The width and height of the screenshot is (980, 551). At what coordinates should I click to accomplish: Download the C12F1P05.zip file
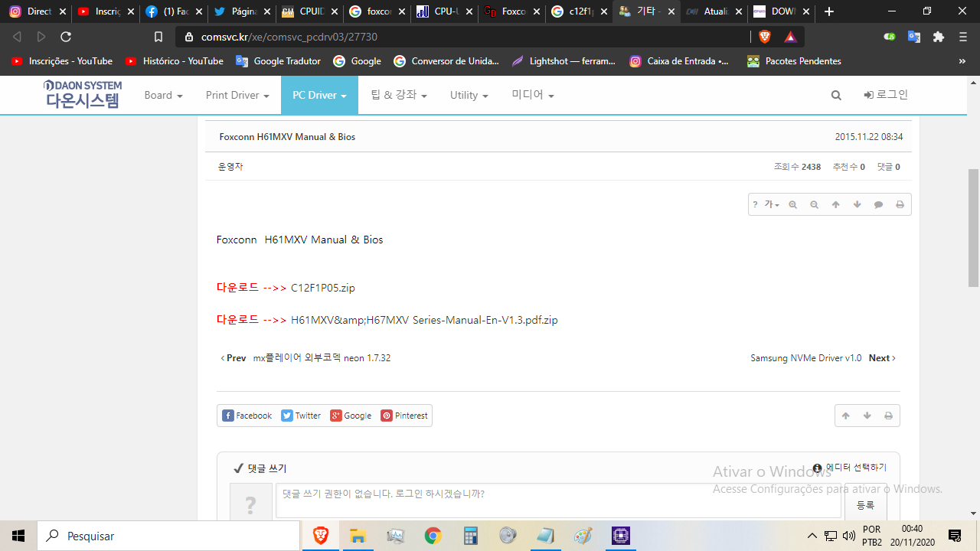[323, 289]
